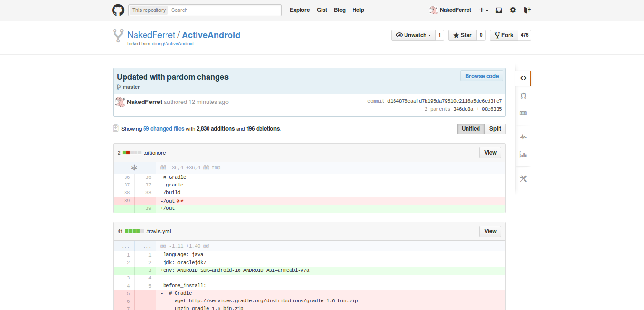Click the green diffstat blocks beside .travis.yml
Viewport: 644px width, 310px height.
click(x=133, y=231)
